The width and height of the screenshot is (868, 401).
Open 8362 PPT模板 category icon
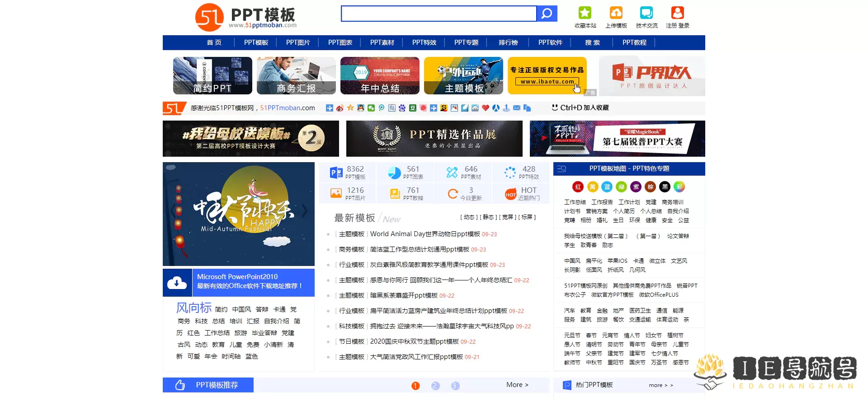336,173
